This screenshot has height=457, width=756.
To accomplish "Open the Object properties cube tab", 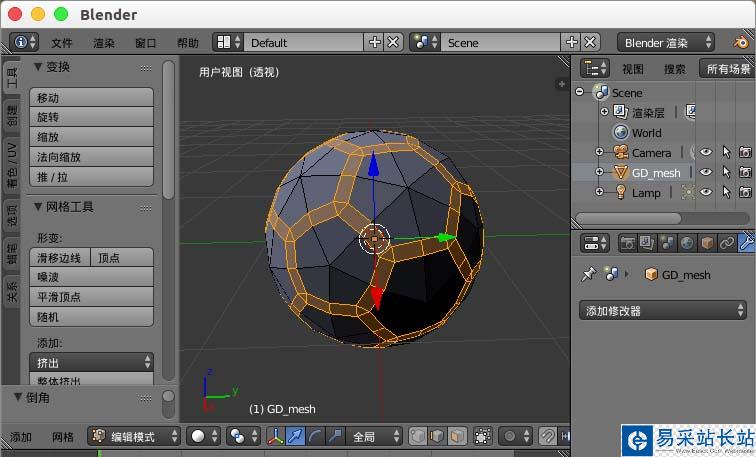I will [707, 243].
